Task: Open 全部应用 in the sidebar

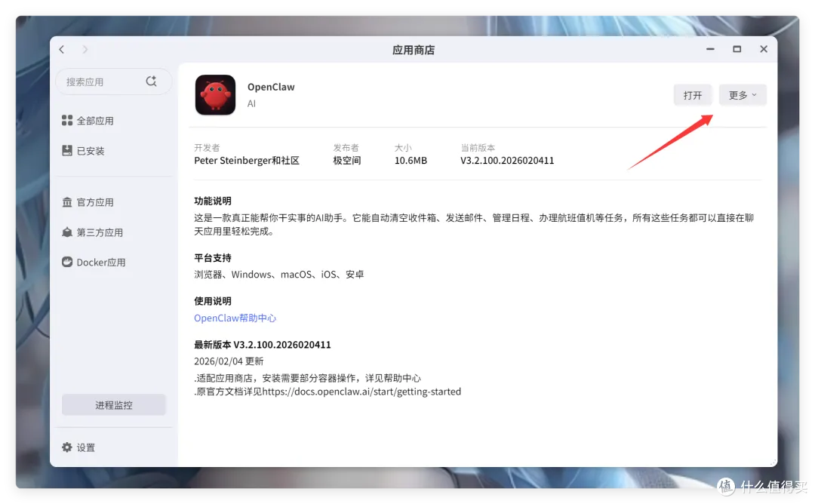Action: click(x=95, y=121)
